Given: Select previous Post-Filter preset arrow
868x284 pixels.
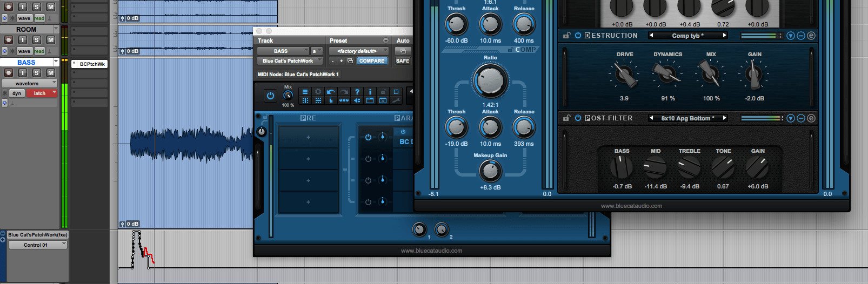Looking at the screenshot, I should [651, 118].
